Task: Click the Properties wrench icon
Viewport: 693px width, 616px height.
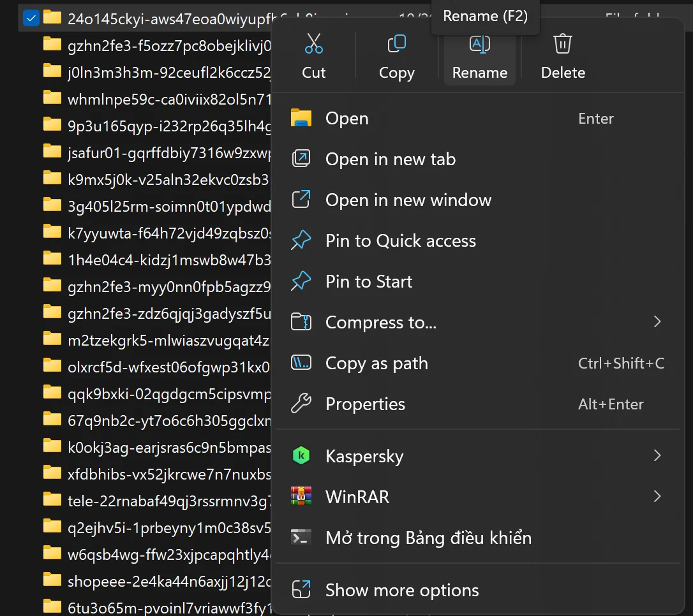Action: point(301,404)
